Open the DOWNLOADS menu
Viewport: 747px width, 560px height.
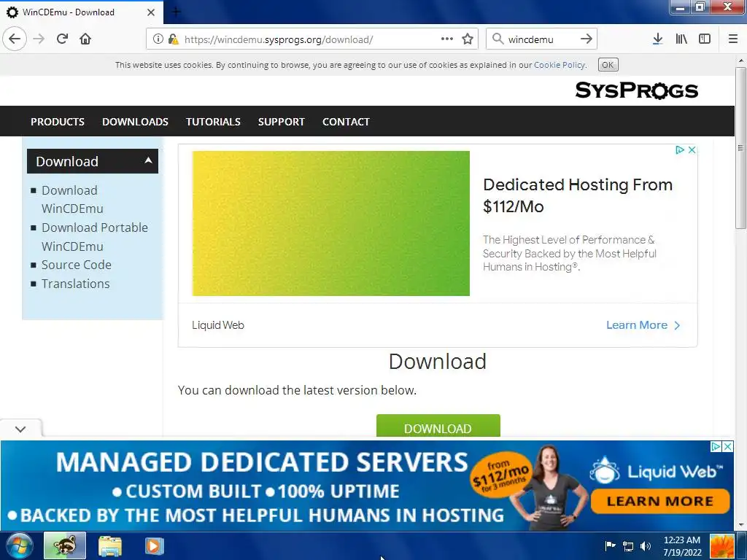[135, 122]
